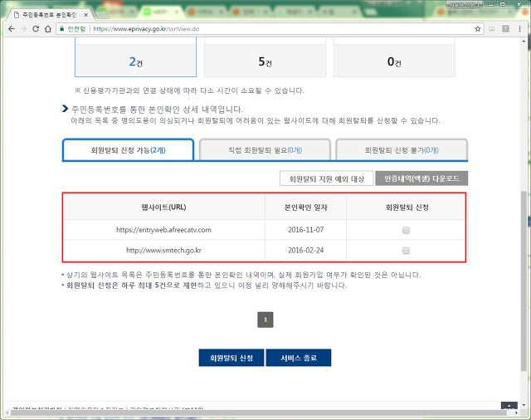Close the 주민등록번호 본인확인 tab

click(x=85, y=15)
